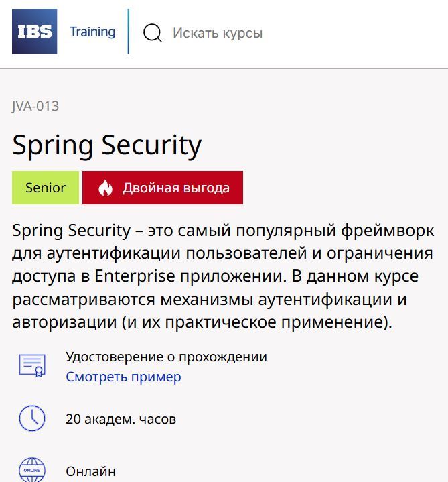Screen dimensions: 448x482
Task: Click the vertical divider beside Training
Action: point(129,32)
